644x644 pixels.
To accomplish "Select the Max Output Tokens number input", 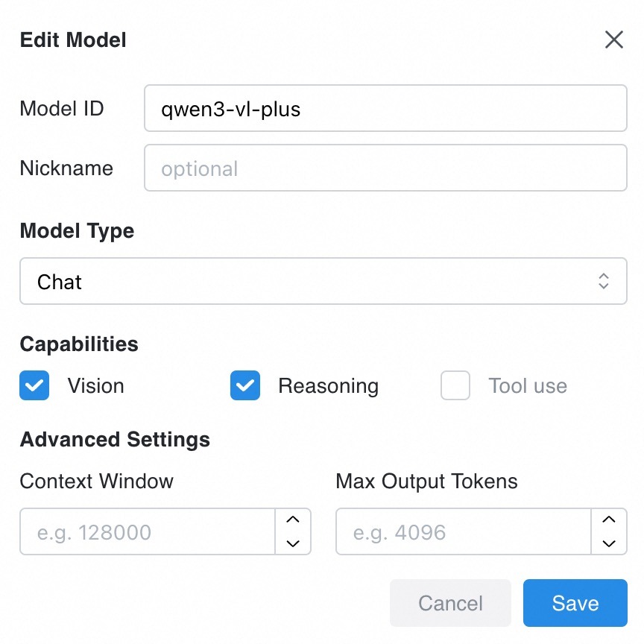I will pyautogui.click(x=464, y=532).
